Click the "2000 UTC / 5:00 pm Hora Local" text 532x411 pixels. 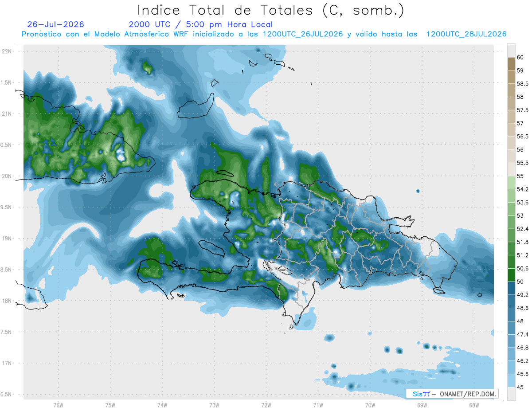pyautogui.click(x=200, y=24)
